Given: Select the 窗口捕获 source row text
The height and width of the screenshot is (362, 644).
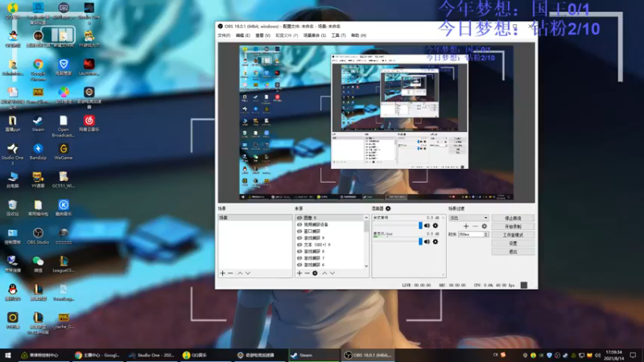Looking at the screenshot, I should pyautogui.click(x=312, y=232).
